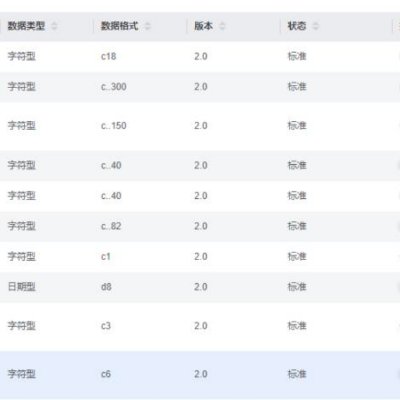
Task: Click the 状态 header label
Action: 297,26
